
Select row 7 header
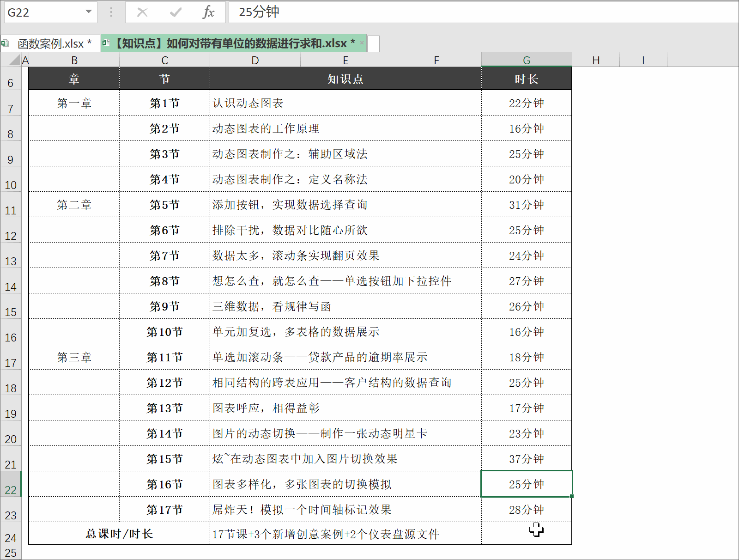11,103
